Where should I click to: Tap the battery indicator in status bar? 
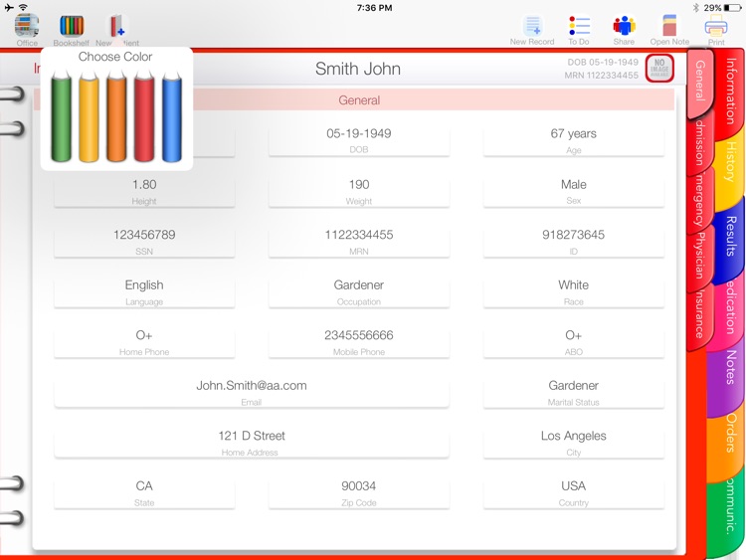tap(733, 8)
